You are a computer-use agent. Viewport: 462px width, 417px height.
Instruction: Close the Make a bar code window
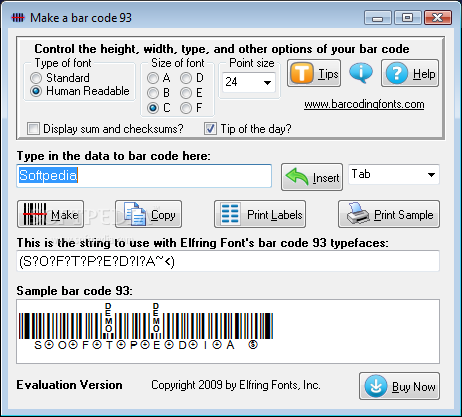click(x=438, y=18)
